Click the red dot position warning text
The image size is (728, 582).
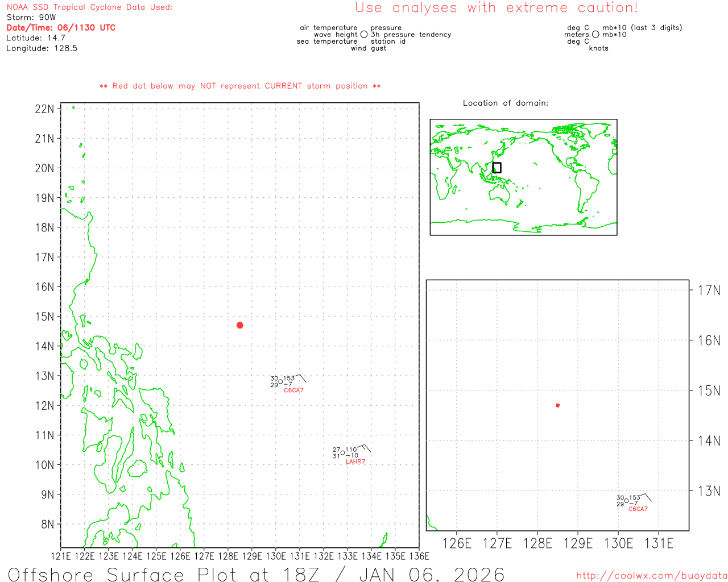coord(240,86)
